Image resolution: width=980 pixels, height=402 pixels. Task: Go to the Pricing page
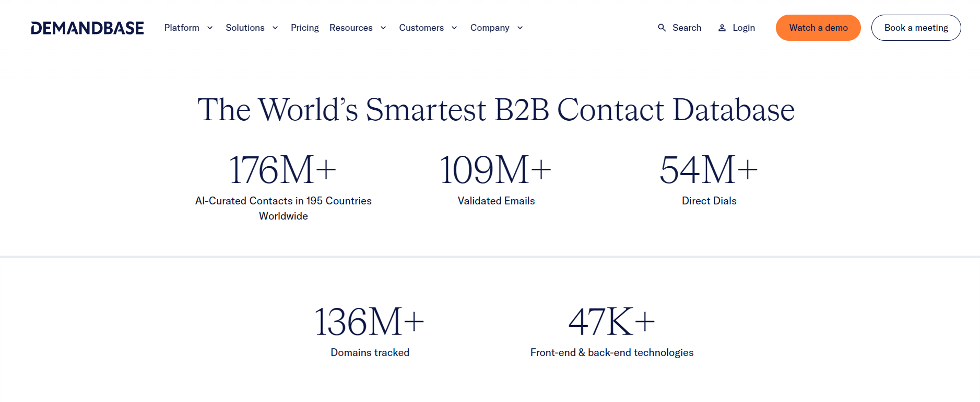[305, 28]
